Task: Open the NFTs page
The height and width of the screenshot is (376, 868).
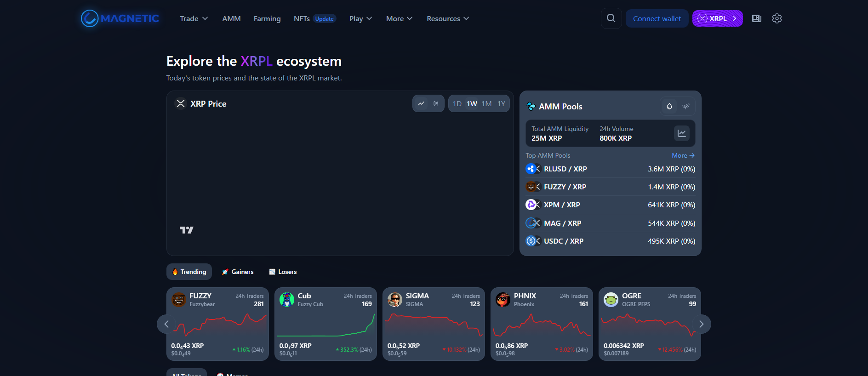Action: (x=302, y=18)
